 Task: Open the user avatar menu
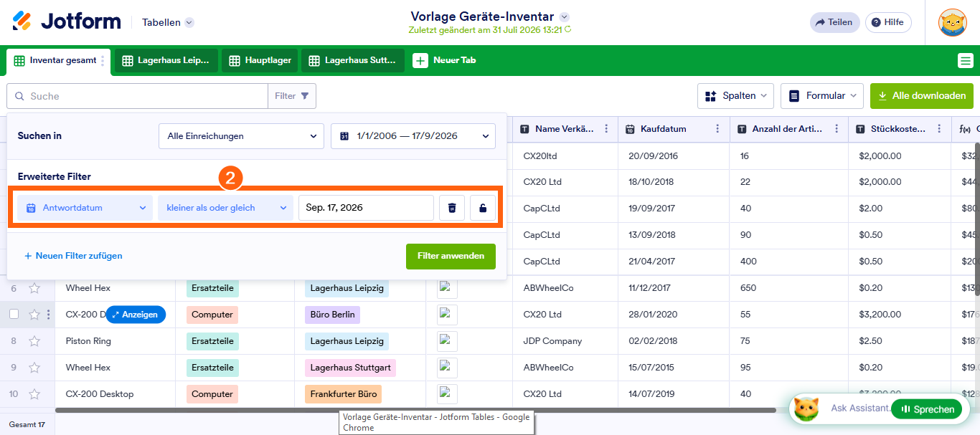pos(953,22)
